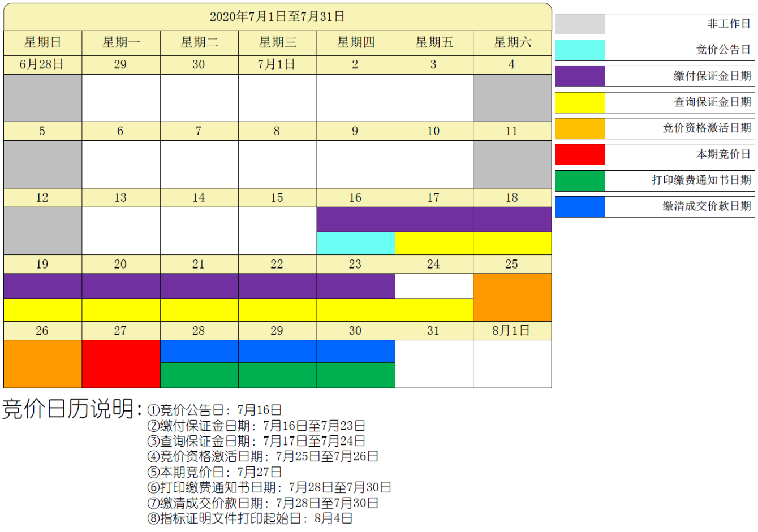
Task: Click the cyan announcement block under July 16
Action: [x=356, y=243]
